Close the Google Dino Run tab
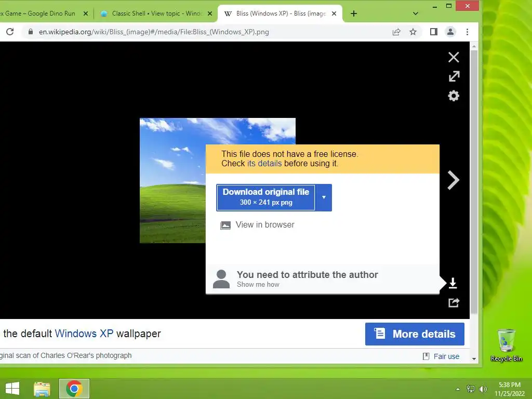Image resolution: width=532 pixels, height=399 pixels. point(86,14)
